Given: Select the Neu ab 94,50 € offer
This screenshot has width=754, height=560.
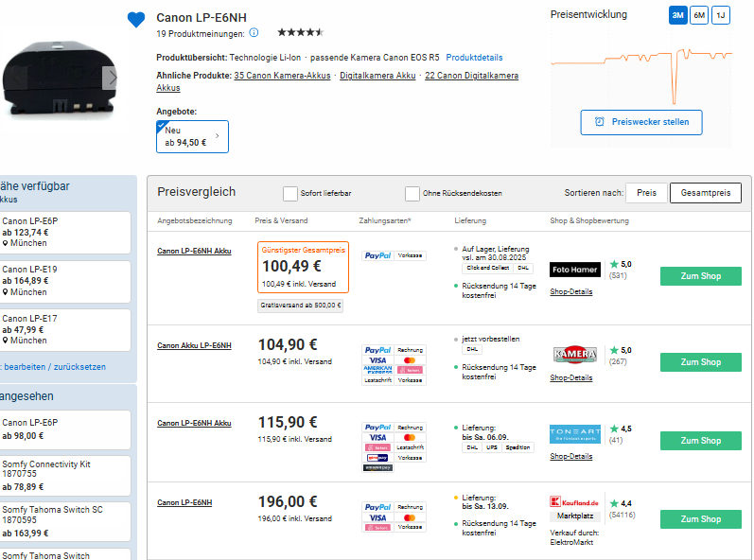Looking at the screenshot, I should tap(192, 136).
